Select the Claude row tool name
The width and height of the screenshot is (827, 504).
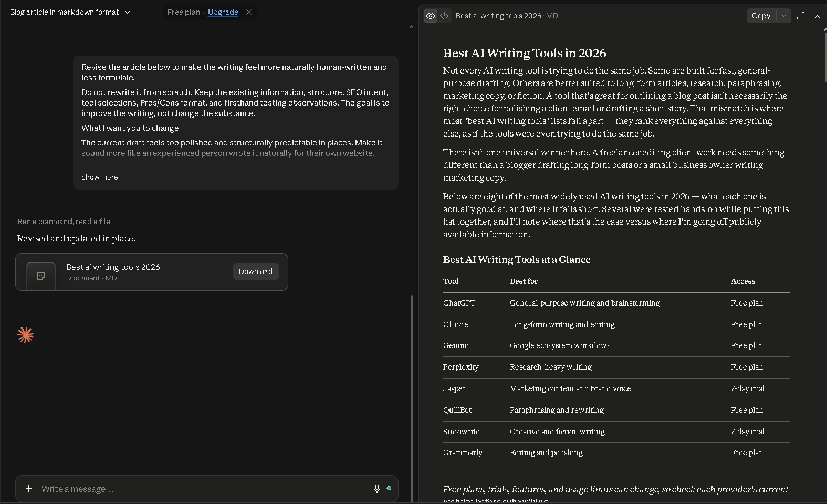pyautogui.click(x=455, y=324)
